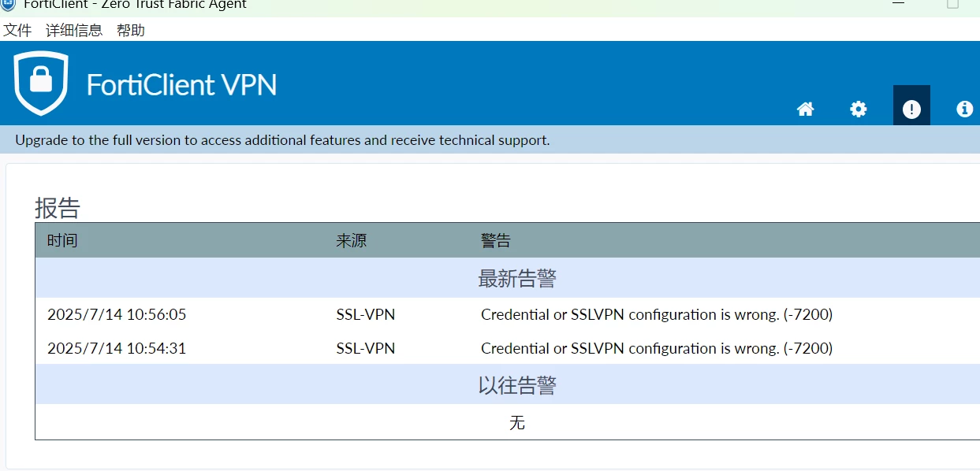Select the 最新告警 section heading
Image resolution: width=980 pixels, height=471 pixels.
pos(517,278)
